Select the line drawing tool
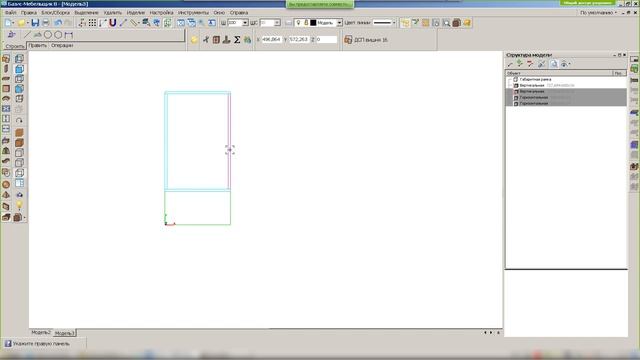Image resolution: width=640 pixels, height=360 pixels. [27, 35]
